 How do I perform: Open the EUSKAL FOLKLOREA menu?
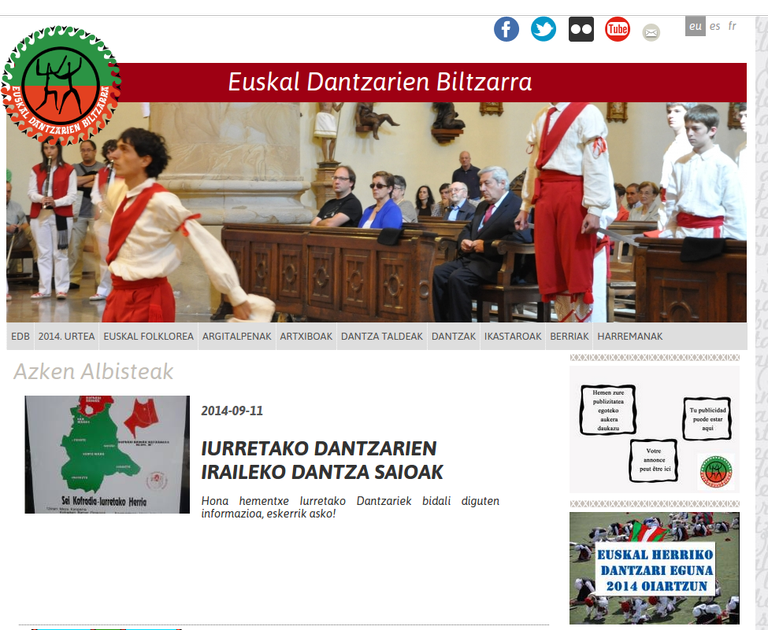point(148,336)
